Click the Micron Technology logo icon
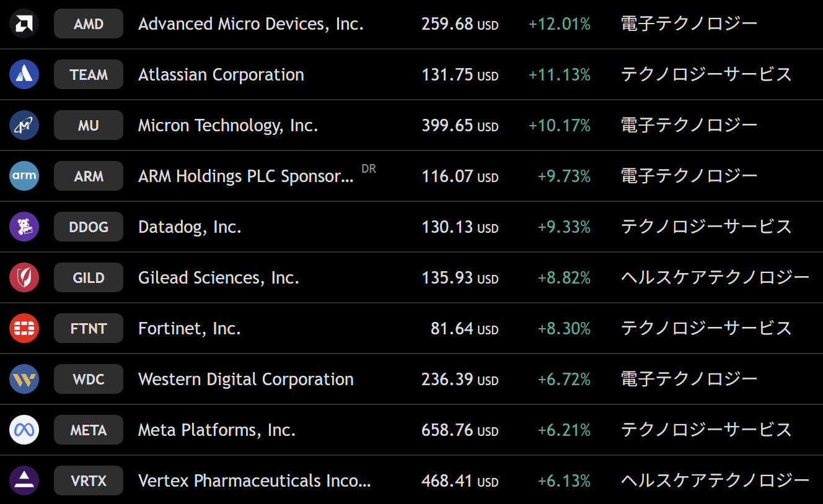The height and width of the screenshot is (504, 823). pyautogui.click(x=24, y=126)
